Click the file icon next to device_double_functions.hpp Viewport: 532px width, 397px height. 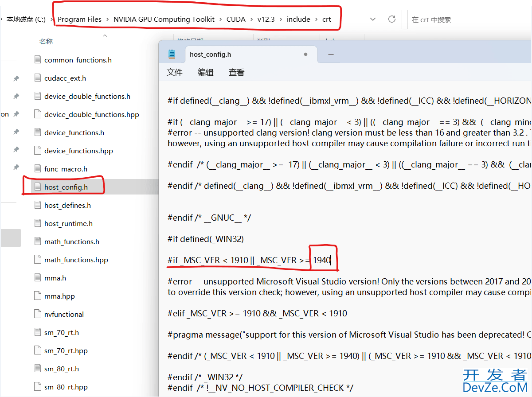[37, 114]
